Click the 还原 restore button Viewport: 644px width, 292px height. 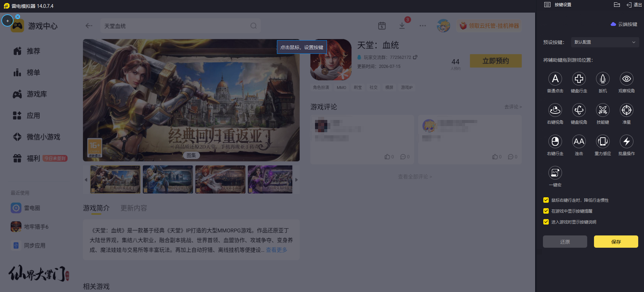pyautogui.click(x=565, y=242)
